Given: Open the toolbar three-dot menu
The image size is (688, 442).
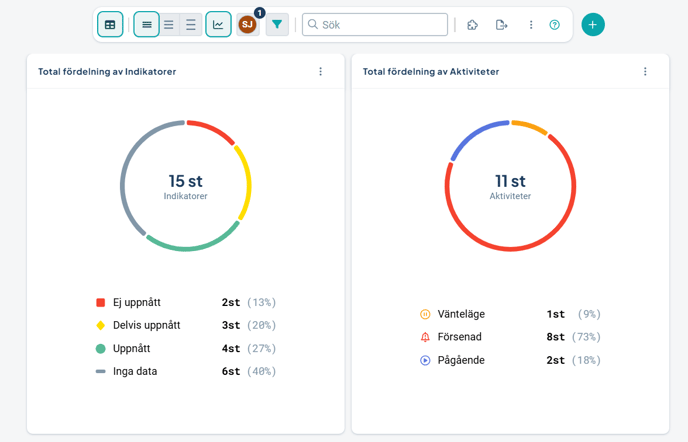Looking at the screenshot, I should click(x=531, y=24).
